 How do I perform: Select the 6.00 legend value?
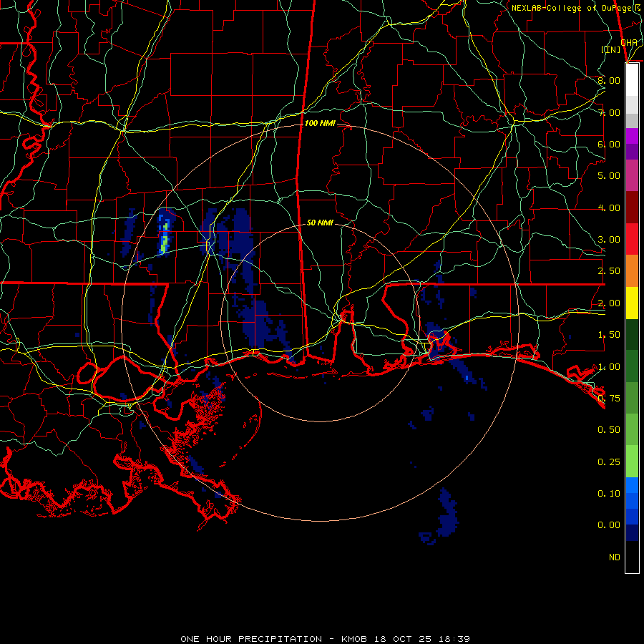pos(609,144)
